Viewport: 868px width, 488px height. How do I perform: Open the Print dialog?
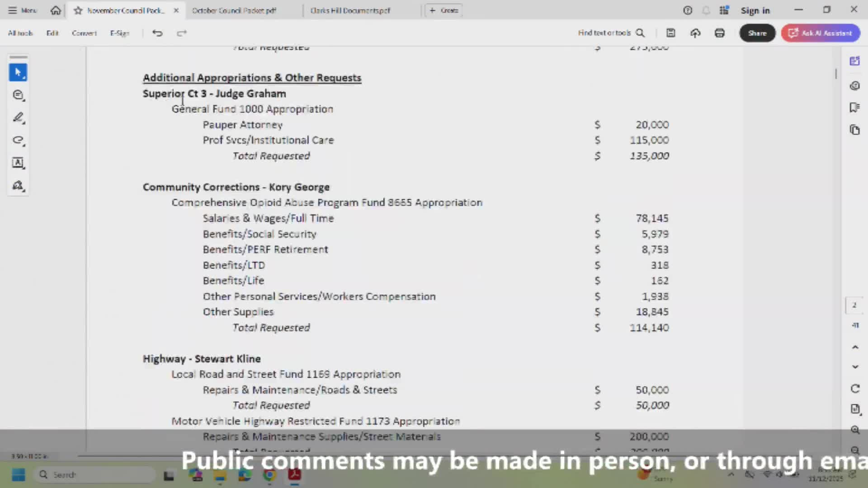(720, 33)
